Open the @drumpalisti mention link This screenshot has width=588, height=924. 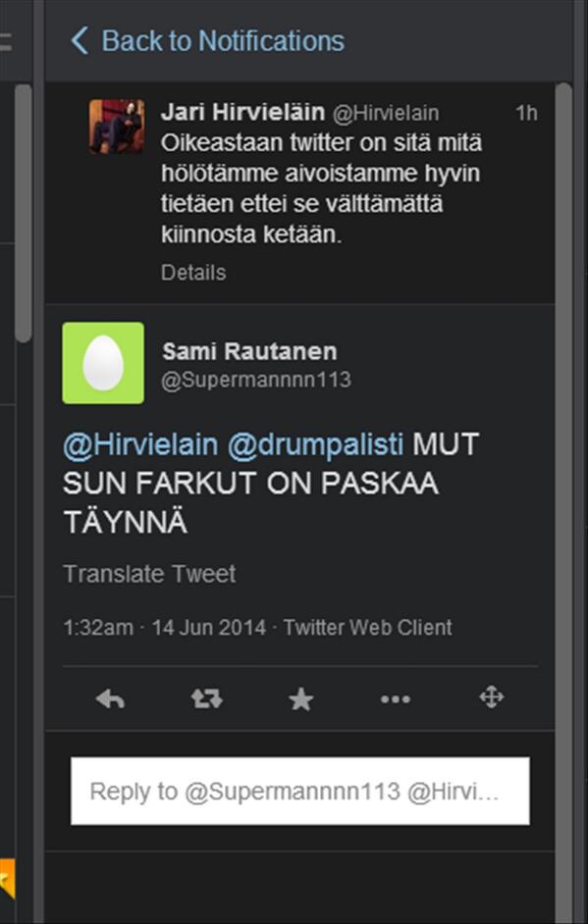click(315, 445)
